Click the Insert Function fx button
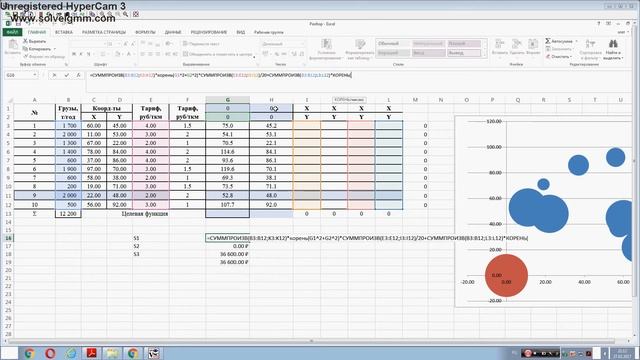 (78, 75)
